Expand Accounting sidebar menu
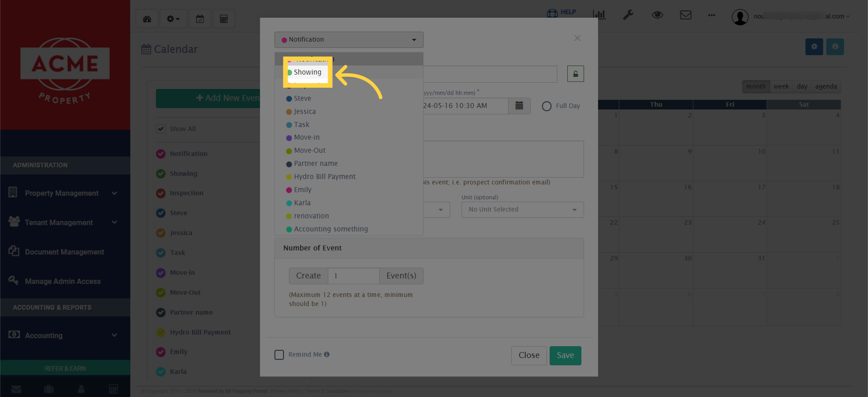Screen dimensions: 868x397 (x=65, y=336)
